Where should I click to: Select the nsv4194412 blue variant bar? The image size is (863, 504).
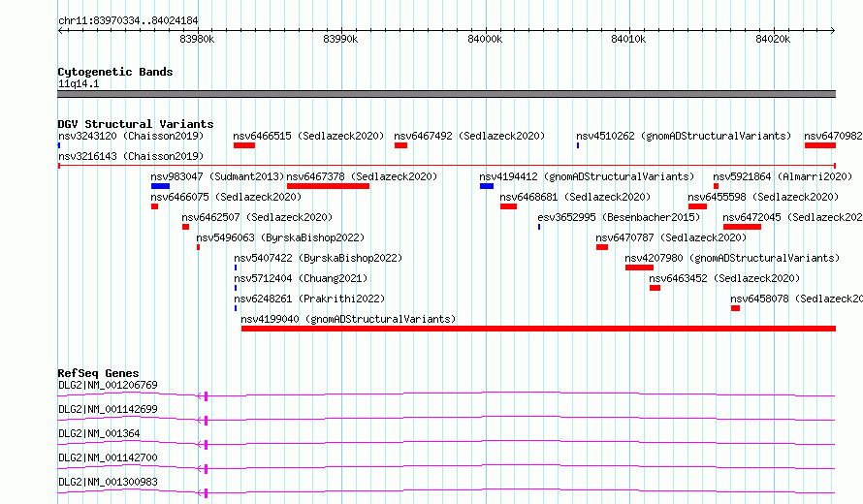pyautogui.click(x=487, y=186)
